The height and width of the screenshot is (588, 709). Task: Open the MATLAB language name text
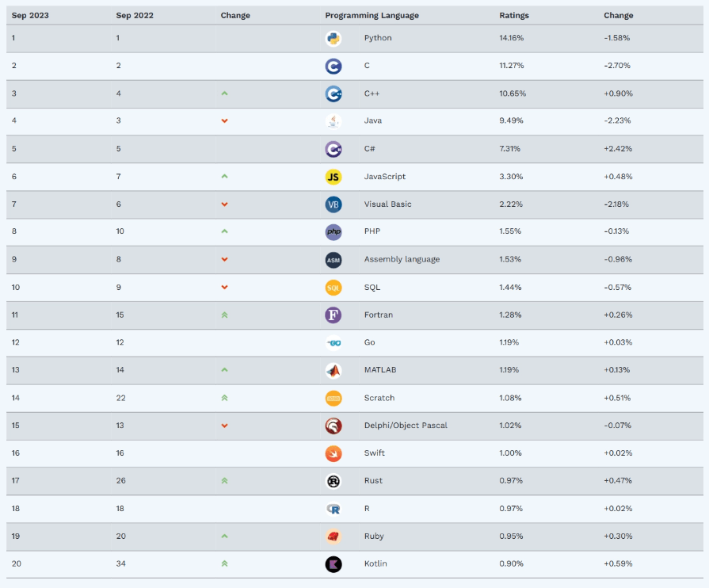[x=379, y=370]
